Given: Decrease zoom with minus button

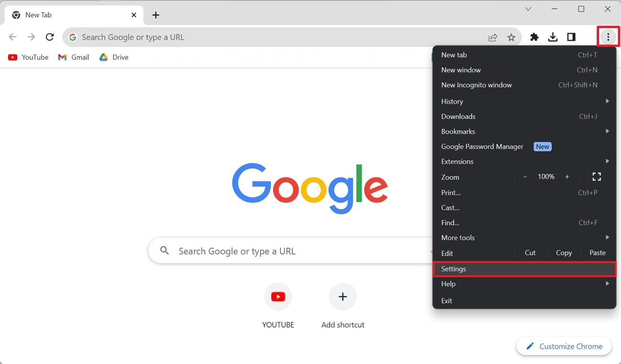Looking at the screenshot, I should pos(525,177).
